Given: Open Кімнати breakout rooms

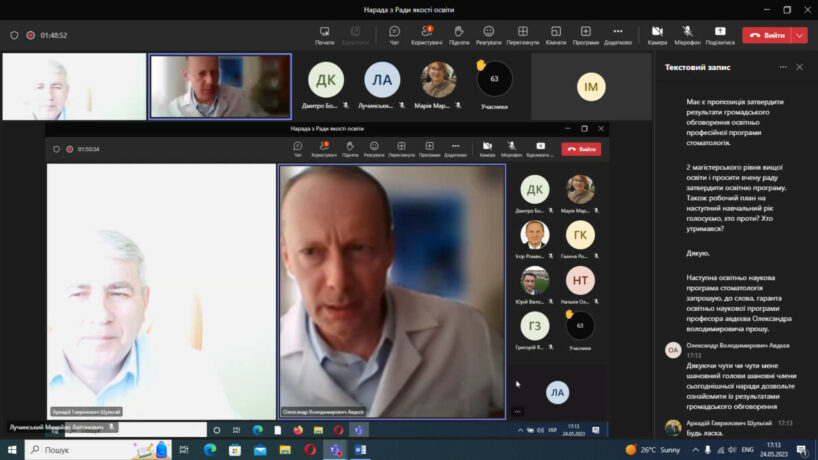Looking at the screenshot, I should coord(556,35).
